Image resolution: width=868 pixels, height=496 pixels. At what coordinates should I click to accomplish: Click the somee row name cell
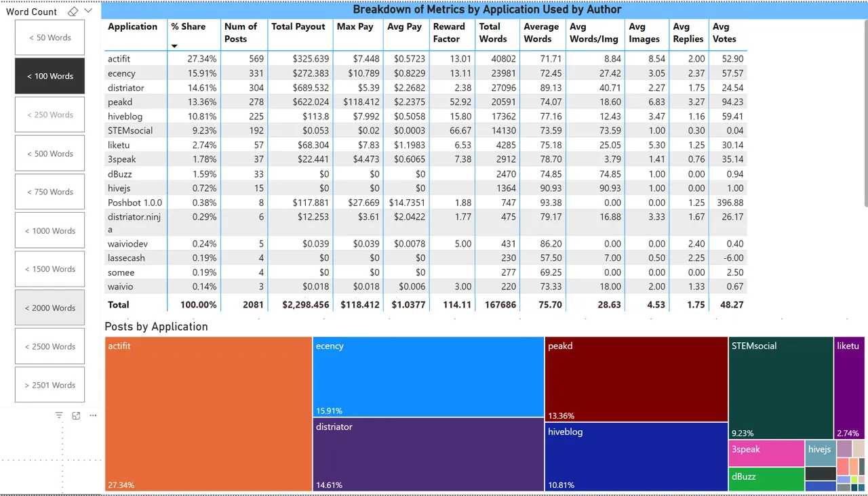121,272
